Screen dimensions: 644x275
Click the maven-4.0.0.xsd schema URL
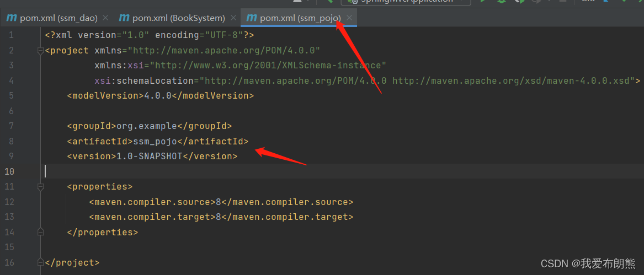point(511,81)
